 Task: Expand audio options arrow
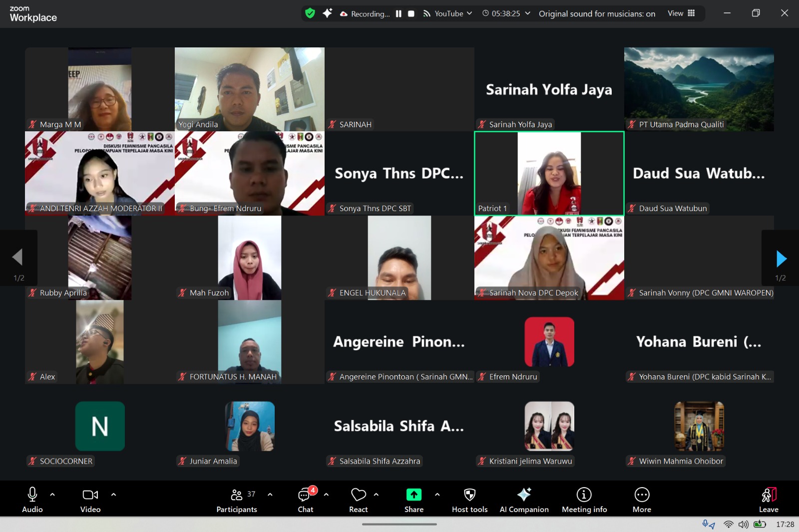point(52,495)
